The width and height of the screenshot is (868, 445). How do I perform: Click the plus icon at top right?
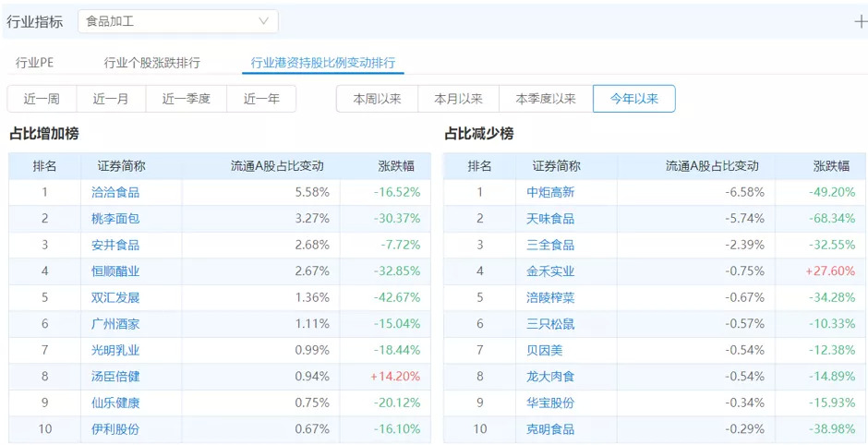coord(861,21)
